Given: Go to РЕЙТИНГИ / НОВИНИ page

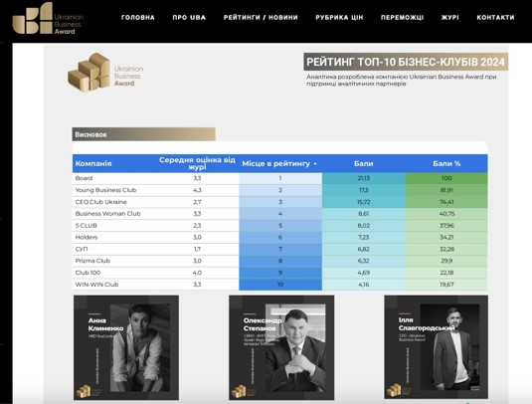Looking at the screenshot, I should [x=261, y=17].
